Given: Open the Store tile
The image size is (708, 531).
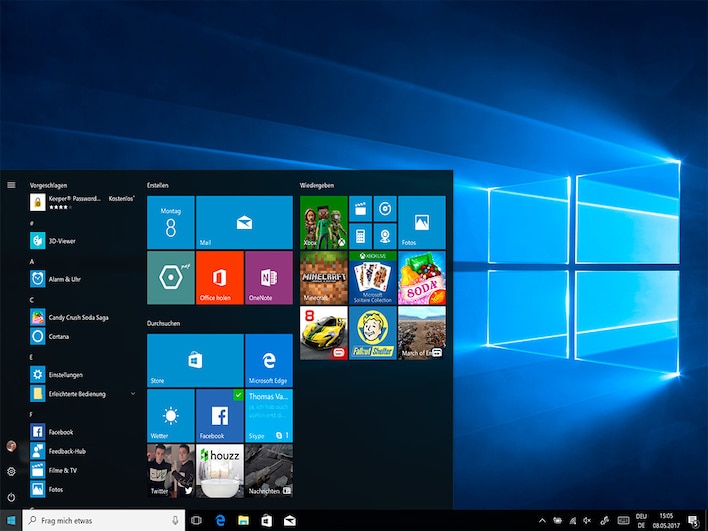Looking at the screenshot, I should pyautogui.click(x=195, y=360).
